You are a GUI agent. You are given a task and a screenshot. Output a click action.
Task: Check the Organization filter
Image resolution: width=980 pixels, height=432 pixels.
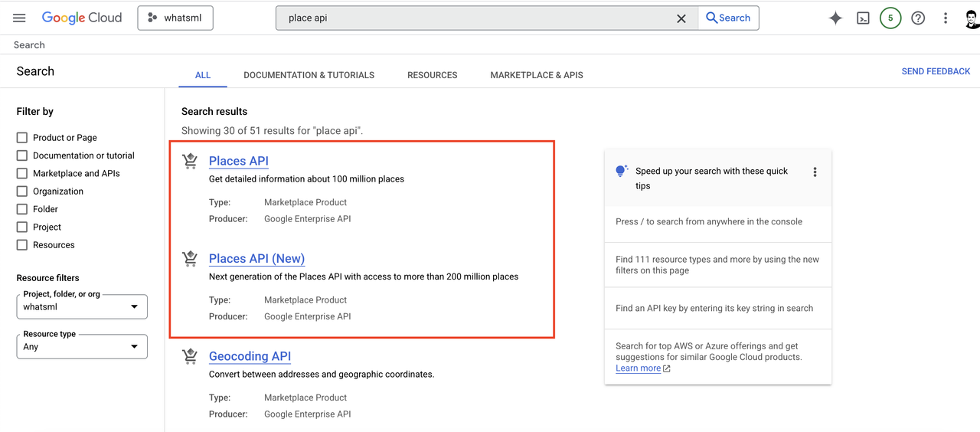click(x=22, y=191)
